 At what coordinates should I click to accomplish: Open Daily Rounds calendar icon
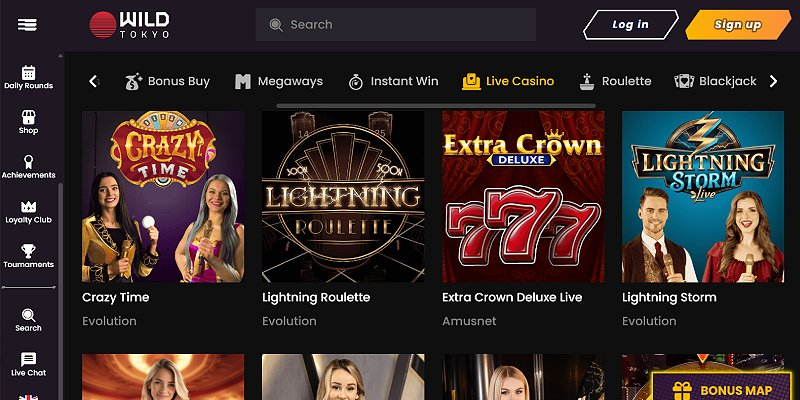(29, 72)
